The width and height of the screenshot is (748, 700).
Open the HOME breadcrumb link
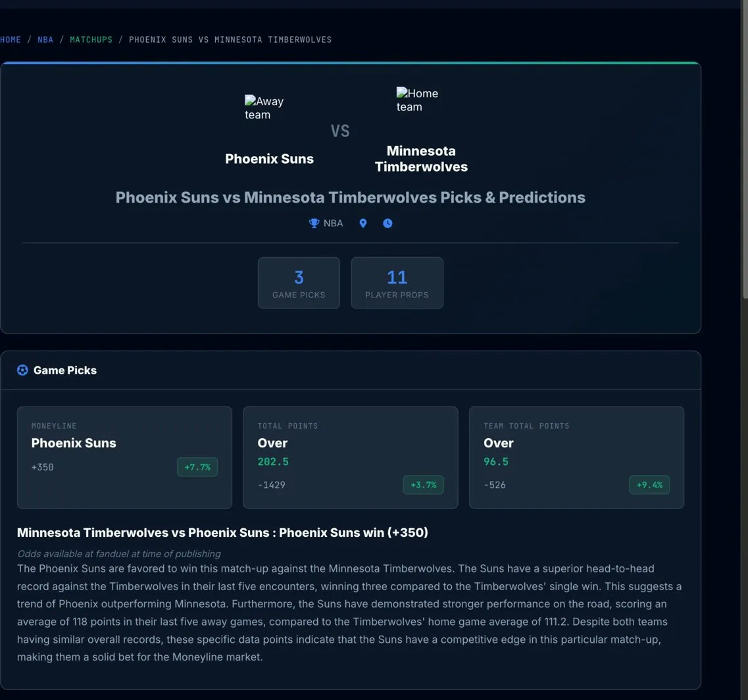pyautogui.click(x=11, y=39)
